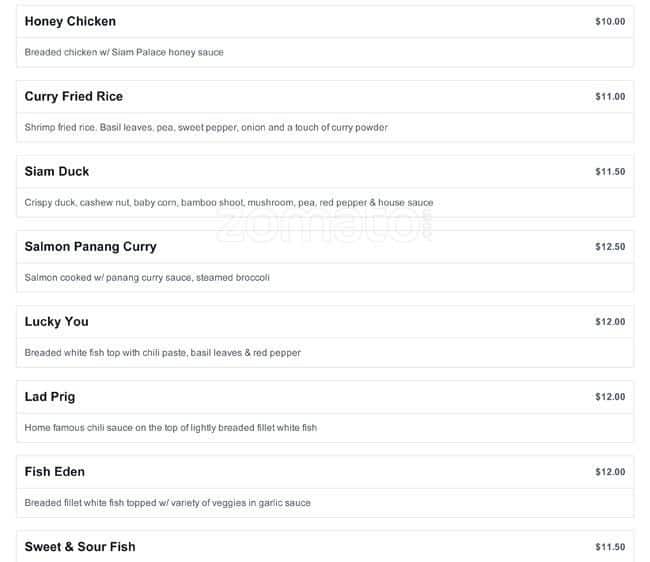Viewport: 650px width, 562px height.
Task: Click the $10.00 price for Honey Chicken
Action: 610,21
